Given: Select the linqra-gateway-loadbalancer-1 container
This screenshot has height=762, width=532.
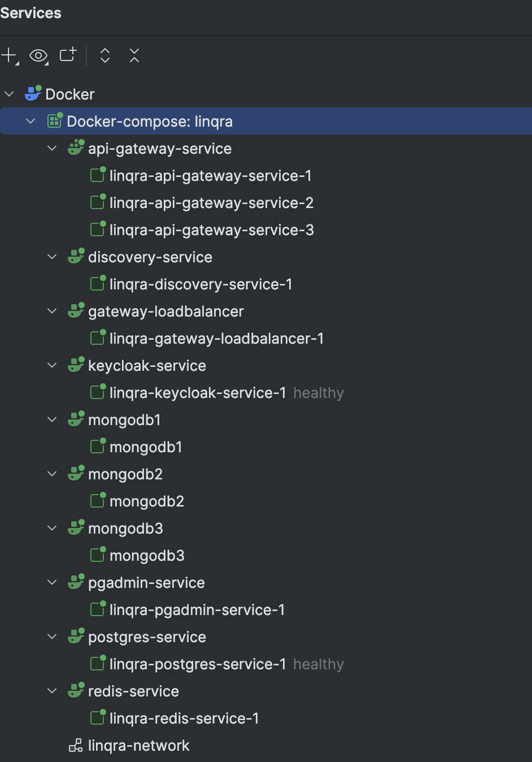Looking at the screenshot, I should coord(217,339).
